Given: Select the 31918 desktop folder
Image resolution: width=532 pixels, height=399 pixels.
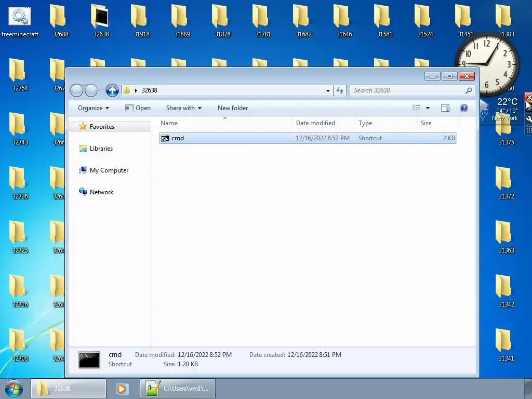Looking at the screenshot, I should (141, 22).
